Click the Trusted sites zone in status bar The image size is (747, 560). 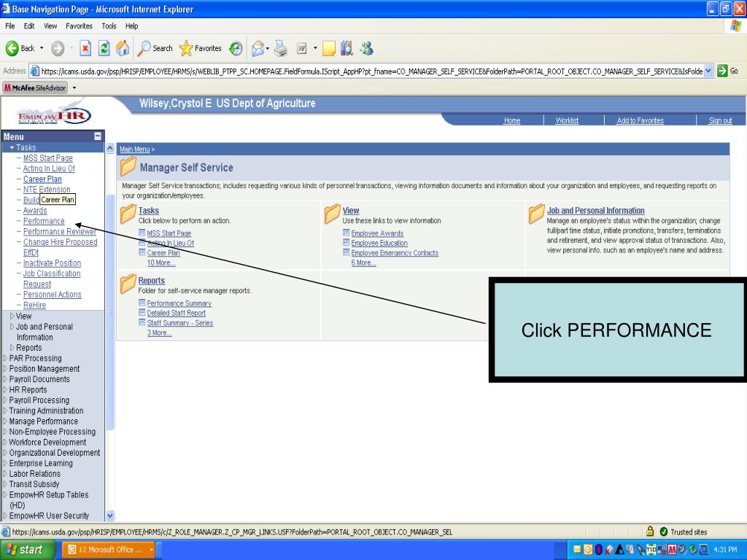point(683,532)
